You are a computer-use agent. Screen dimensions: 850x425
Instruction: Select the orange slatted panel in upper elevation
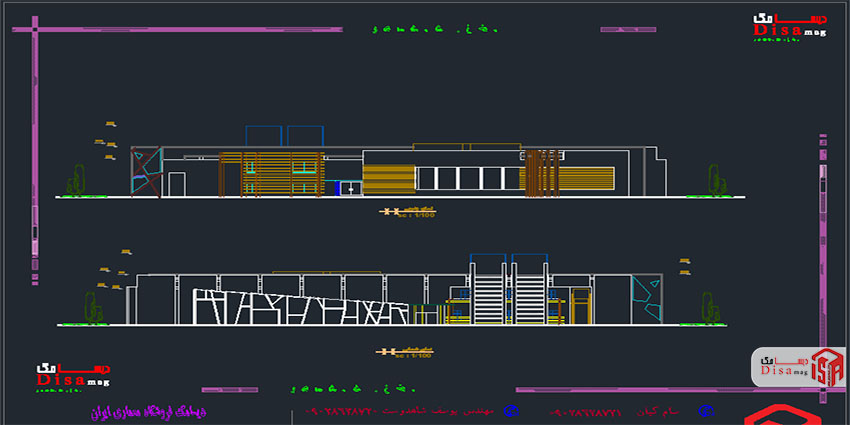387,179
